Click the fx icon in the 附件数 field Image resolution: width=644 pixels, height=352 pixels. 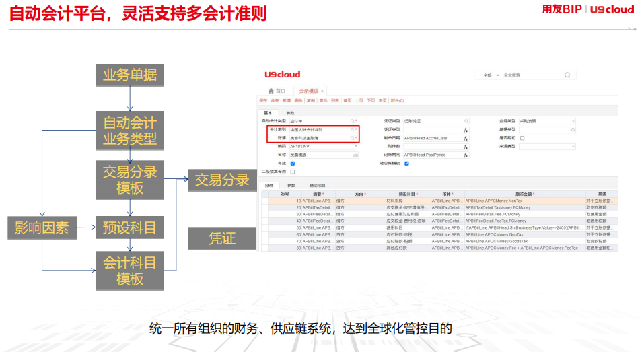466,147
